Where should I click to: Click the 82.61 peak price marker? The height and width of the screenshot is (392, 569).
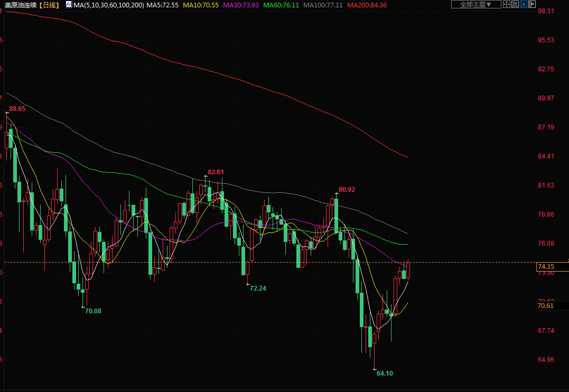(x=216, y=172)
